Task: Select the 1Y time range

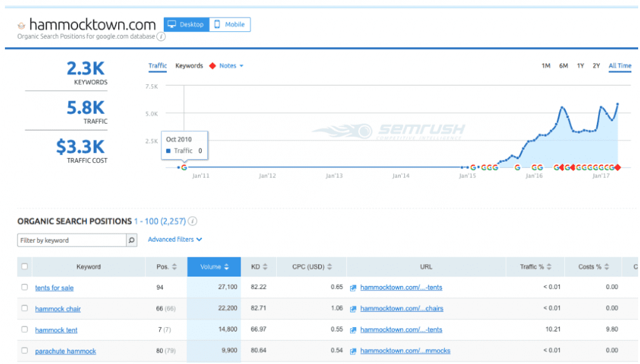Action: click(x=579, y=65)
